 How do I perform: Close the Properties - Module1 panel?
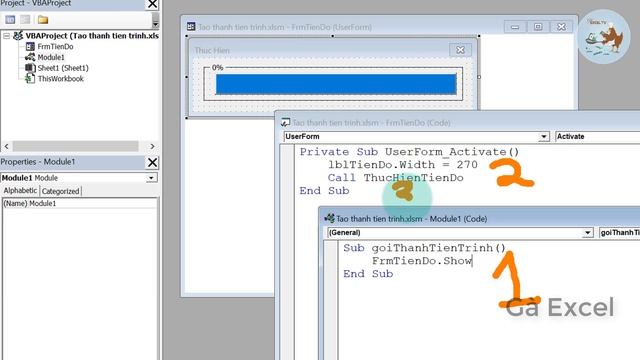click(x=152, y=162)
